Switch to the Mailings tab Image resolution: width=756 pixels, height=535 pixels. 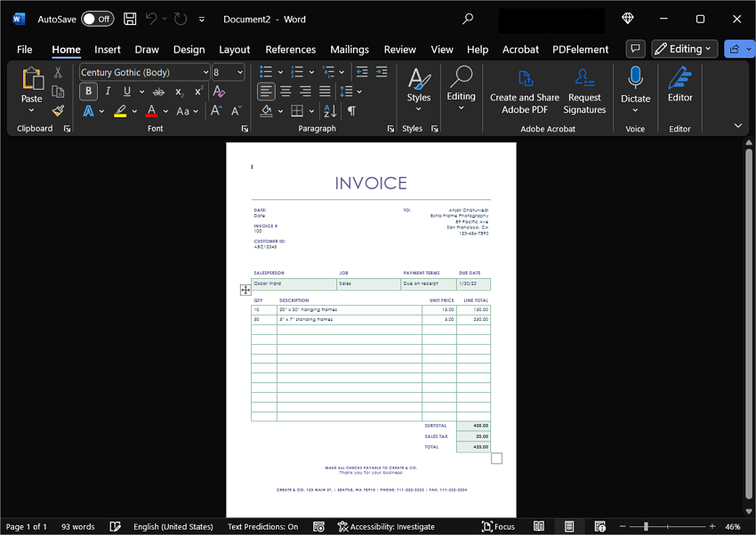(350, 50)
